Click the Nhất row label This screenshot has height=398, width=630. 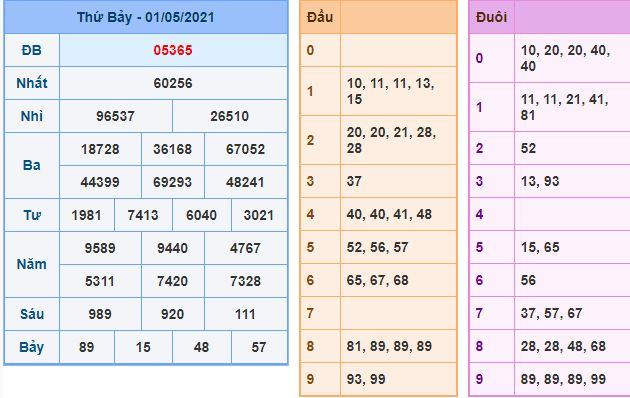coord(31,83)
